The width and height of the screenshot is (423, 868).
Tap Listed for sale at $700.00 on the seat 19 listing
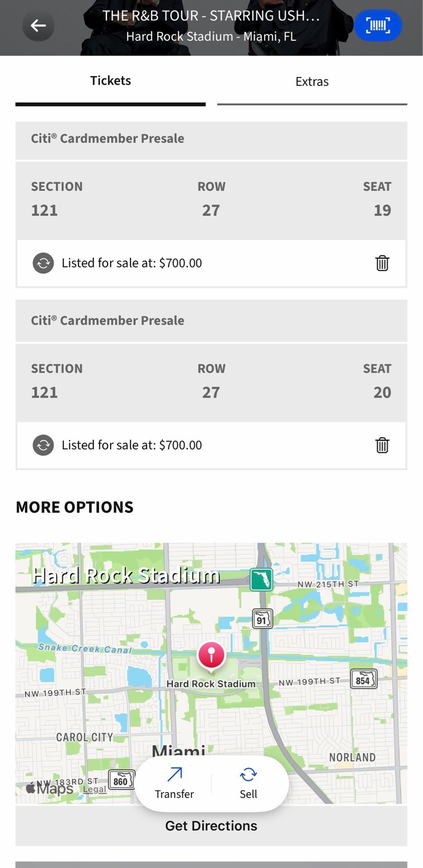pyautogui.click(x=132, y=263)
